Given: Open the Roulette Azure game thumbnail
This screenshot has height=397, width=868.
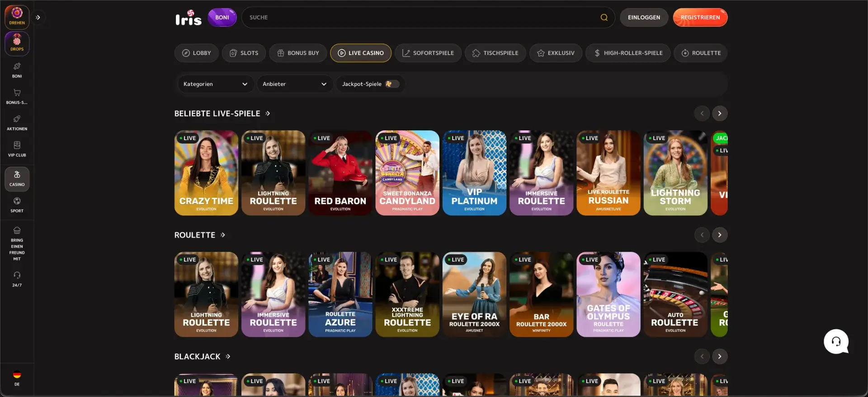Looking at the screenshot, I should pyautogui.click(x=340, y=294).
